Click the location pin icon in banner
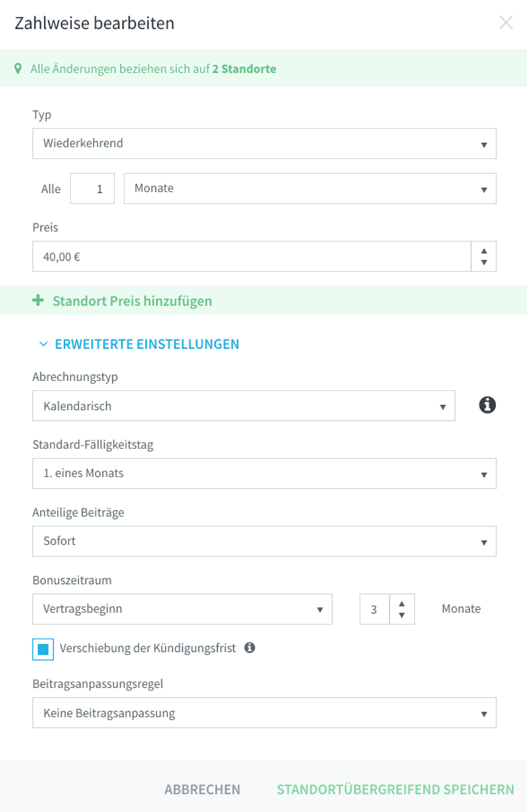This screenshot has height=812, width=527. pos(18,69)
